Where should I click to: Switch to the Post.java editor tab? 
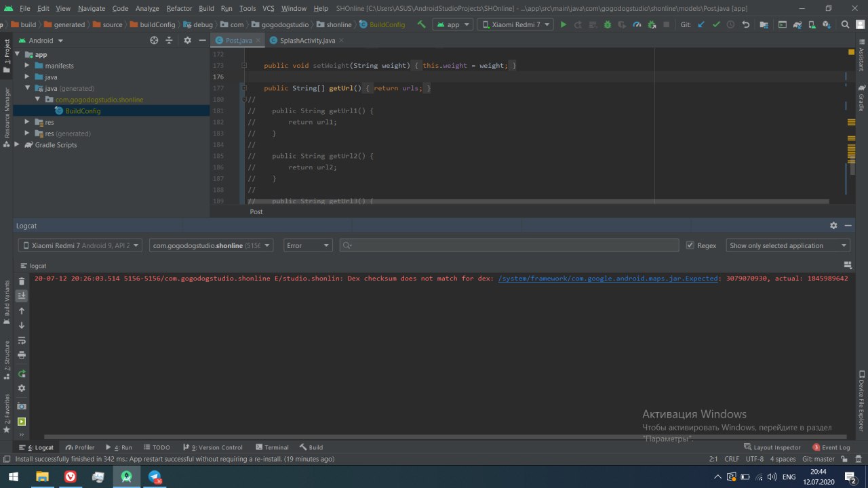pyautogui.click(x=238, y=40)
